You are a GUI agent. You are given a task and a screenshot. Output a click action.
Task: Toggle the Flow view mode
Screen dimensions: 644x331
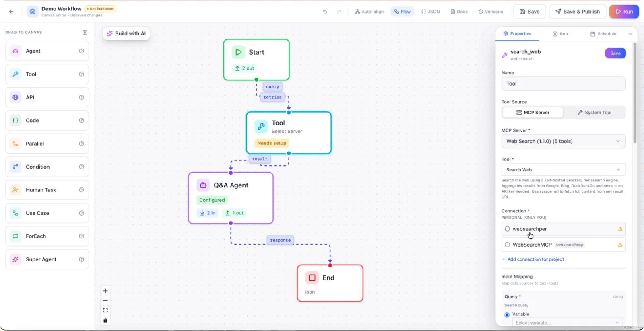[x=402, y=12]
